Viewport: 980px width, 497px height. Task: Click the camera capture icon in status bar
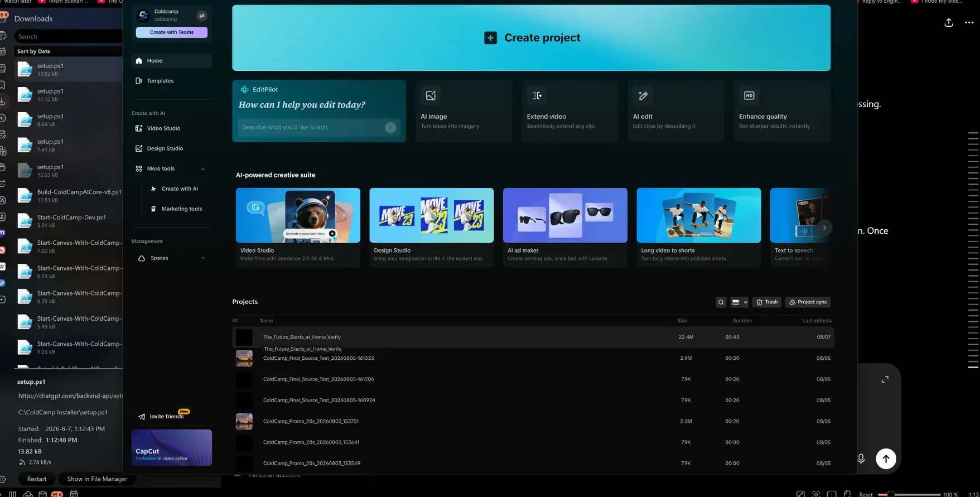816,494
